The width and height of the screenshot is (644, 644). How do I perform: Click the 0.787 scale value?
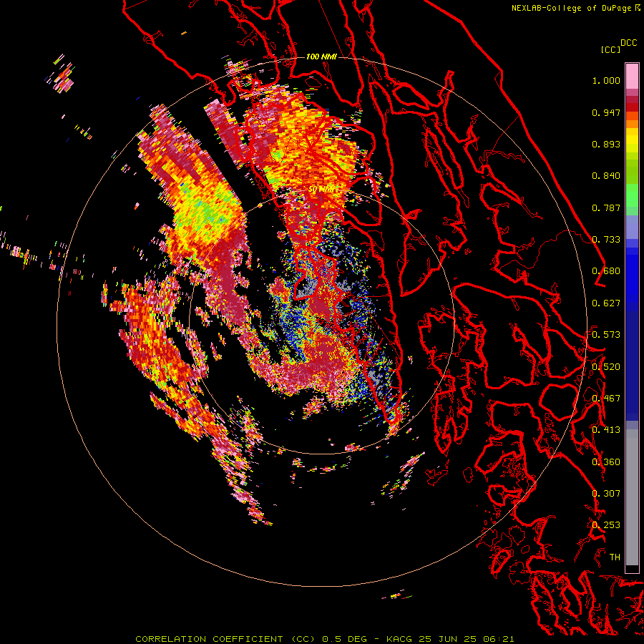click(x=606, y=208)
